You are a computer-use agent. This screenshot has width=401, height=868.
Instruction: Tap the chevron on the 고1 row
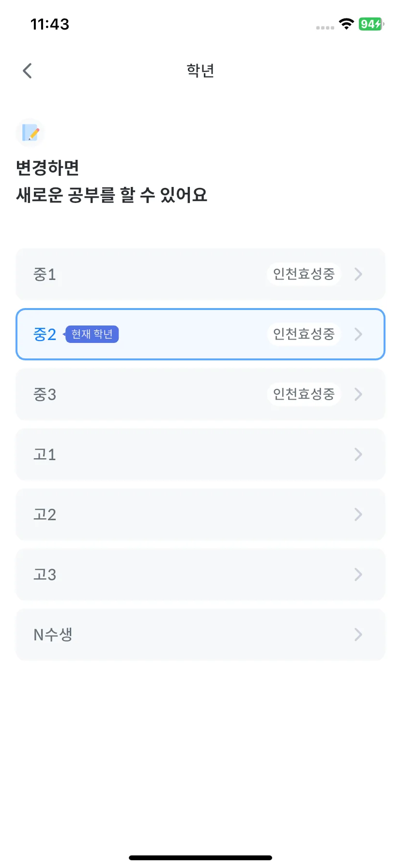pos(358,454)
